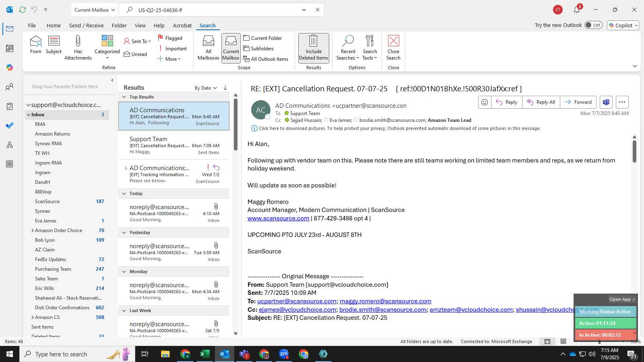The height and width of the screenshot is (362, 644).
Task: Open More refine options dropdown
Action: click(169, 59)
